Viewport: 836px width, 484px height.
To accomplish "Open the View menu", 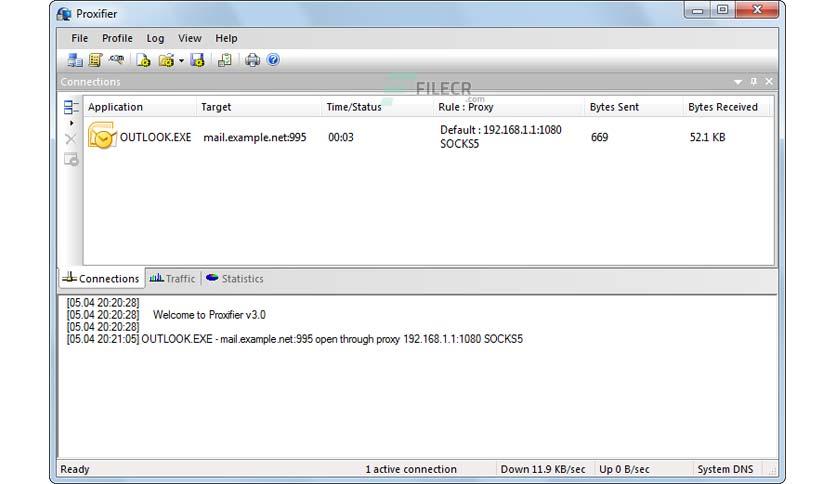I will point(190,38).
